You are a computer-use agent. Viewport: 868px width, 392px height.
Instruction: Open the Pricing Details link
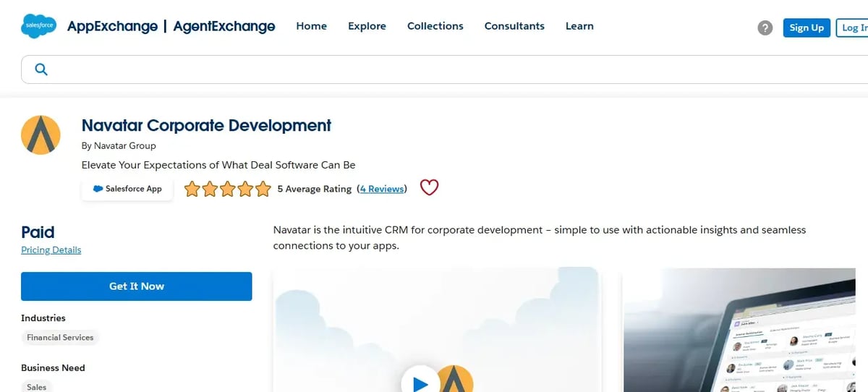51,250
